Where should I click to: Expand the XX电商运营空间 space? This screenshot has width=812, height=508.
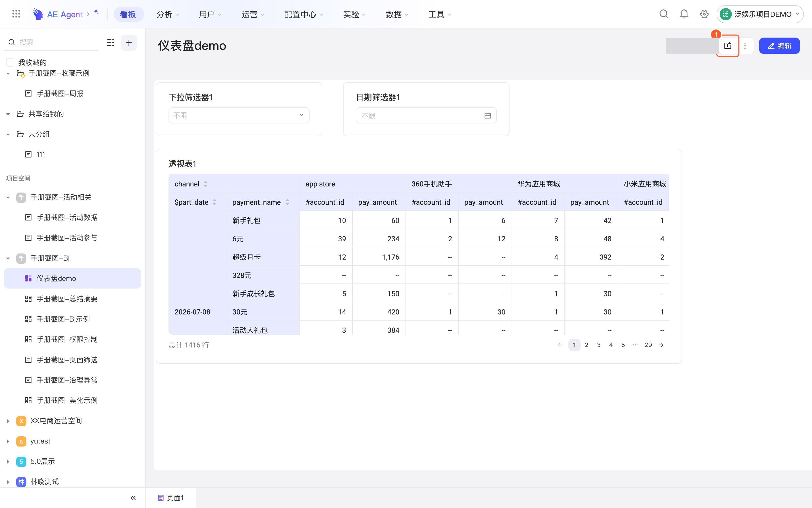point(8,421)
